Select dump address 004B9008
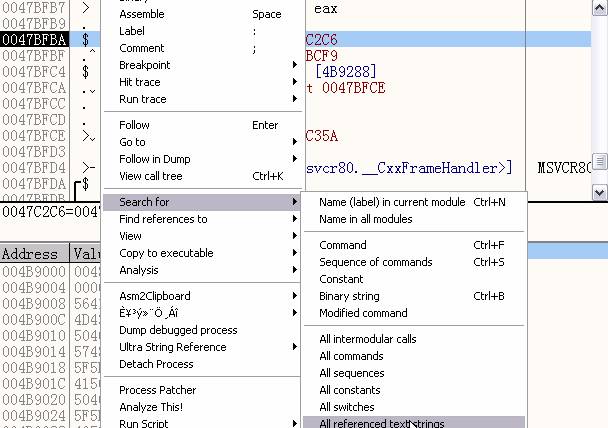This screenshot has width=608, height=428. (34, 304)
